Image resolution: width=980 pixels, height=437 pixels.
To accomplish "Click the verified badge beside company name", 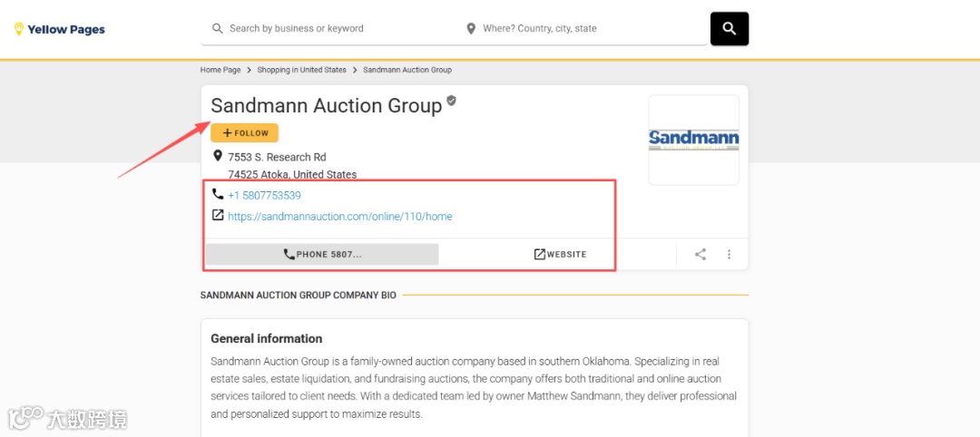I will click(x=452, y=101).
